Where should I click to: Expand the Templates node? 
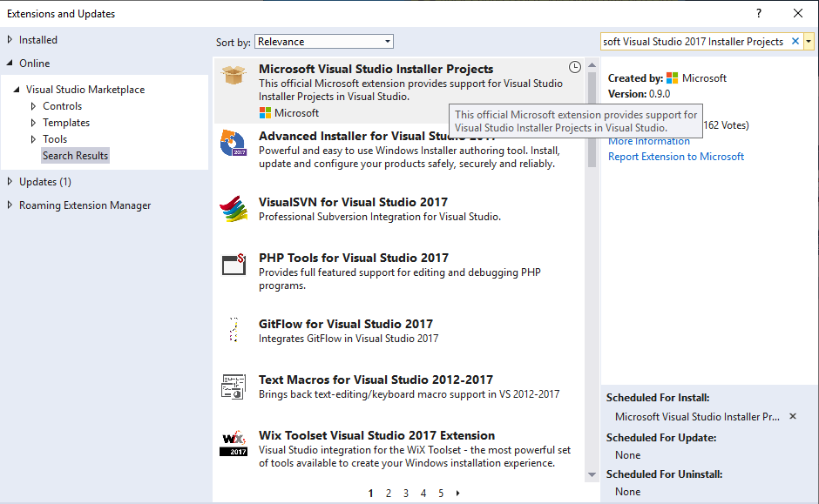click(33, 123)
